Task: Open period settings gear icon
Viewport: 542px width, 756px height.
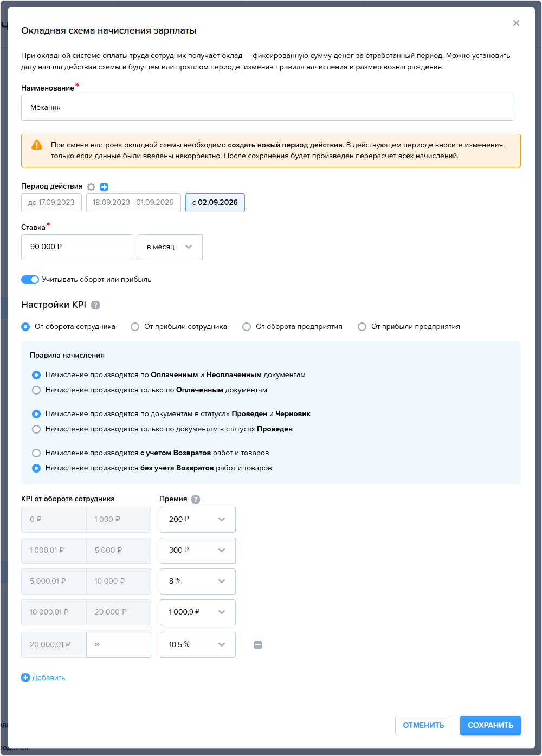Action: [91, 187]
